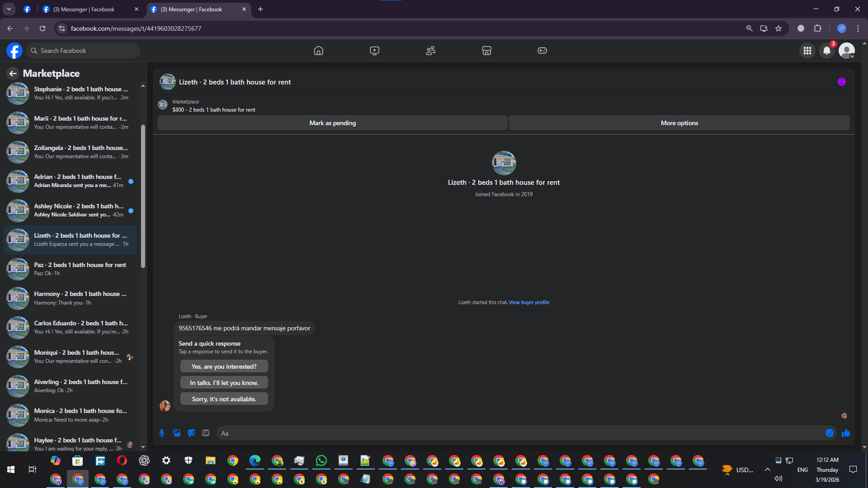The image size is (868, 488).
Task: Open account profile menu dropdown
Action: pyautogui.click(x=847, y=51)
